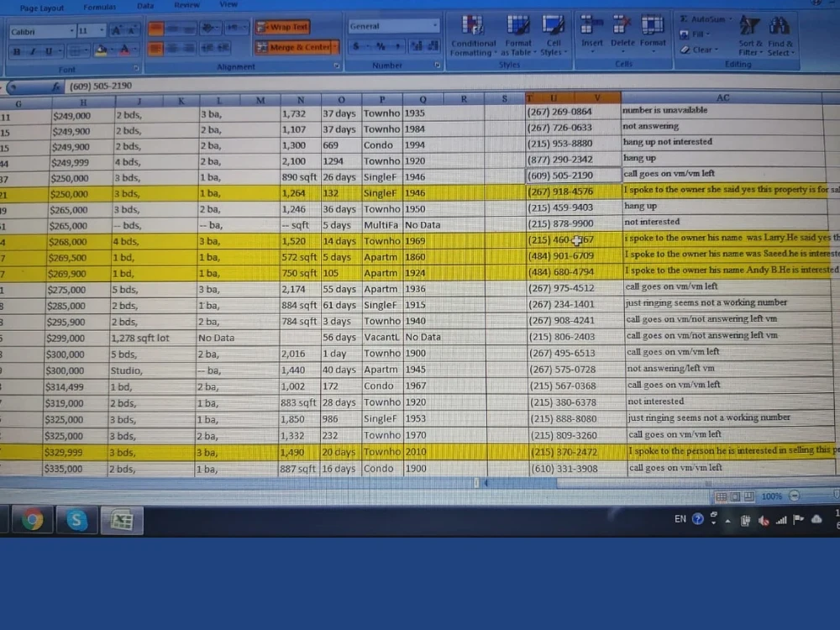The height and width of the screenshot is (630, 840).
Task: Open the General number format dropdown
Action: (x=434, y=26)
